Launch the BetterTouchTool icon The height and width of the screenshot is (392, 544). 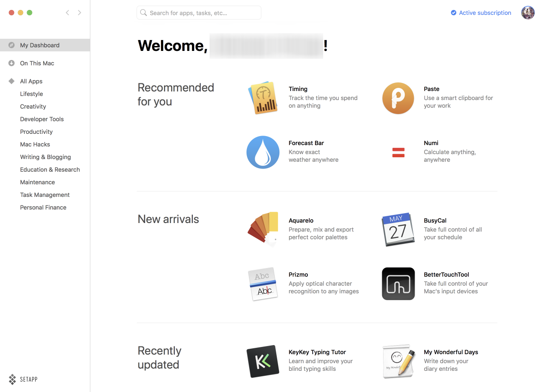[398, 284]
